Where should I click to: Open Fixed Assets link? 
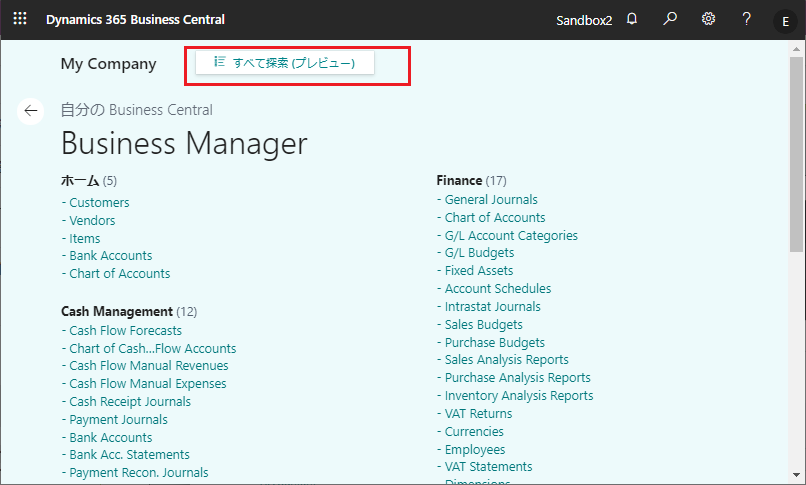[x=479, y=271]
